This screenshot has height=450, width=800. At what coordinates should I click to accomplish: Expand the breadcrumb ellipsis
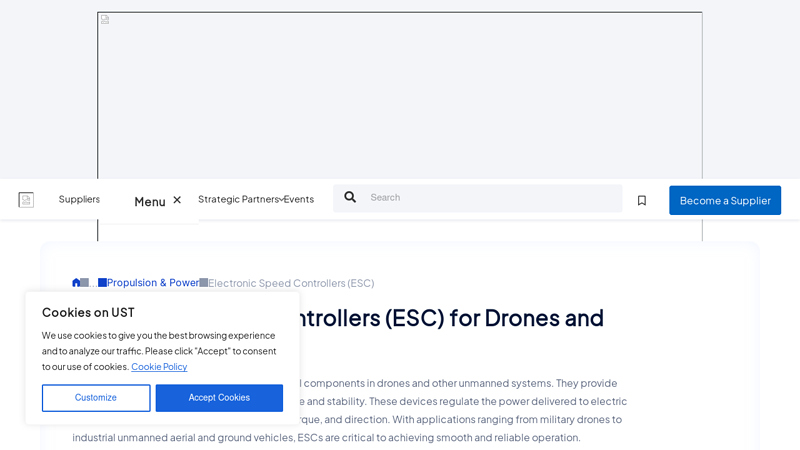coord(93,283)
